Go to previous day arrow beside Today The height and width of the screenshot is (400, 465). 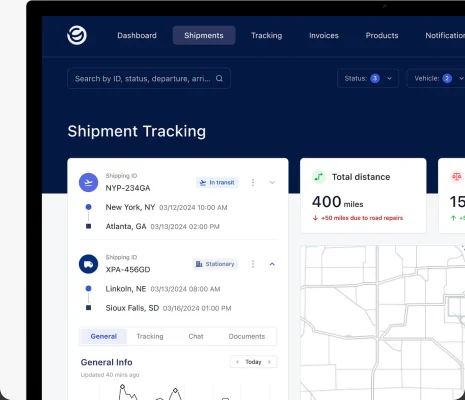coord(237,362)
